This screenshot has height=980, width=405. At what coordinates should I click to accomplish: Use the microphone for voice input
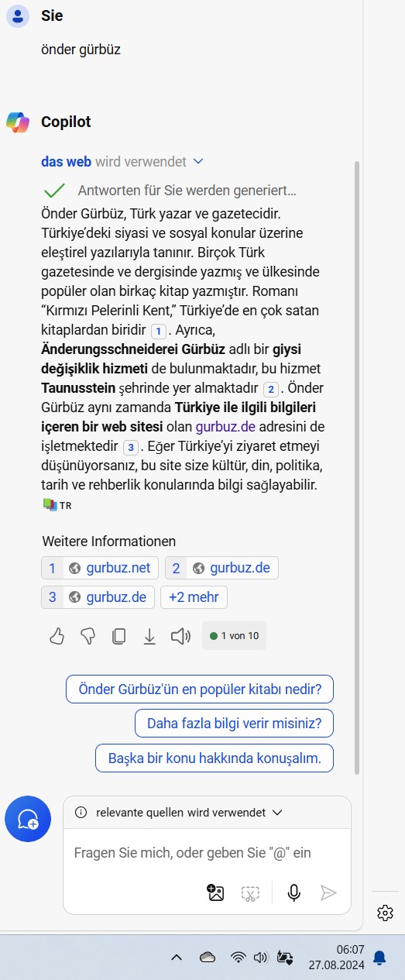click(293, 892)
